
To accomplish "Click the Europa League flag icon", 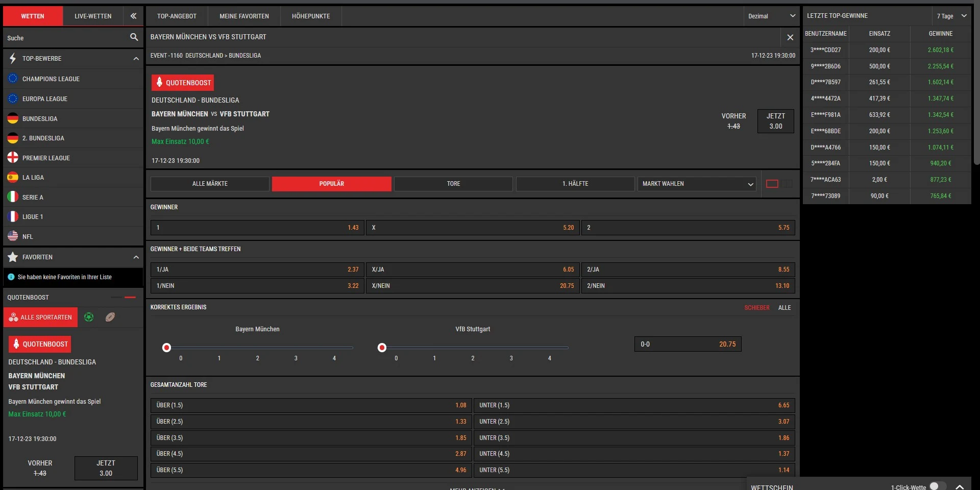I will point(13,99).
